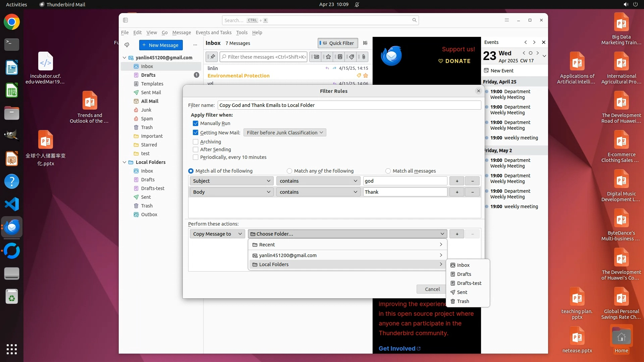Click the Filter name input field
The image size is (644, 362).
(x=349, y=105)
